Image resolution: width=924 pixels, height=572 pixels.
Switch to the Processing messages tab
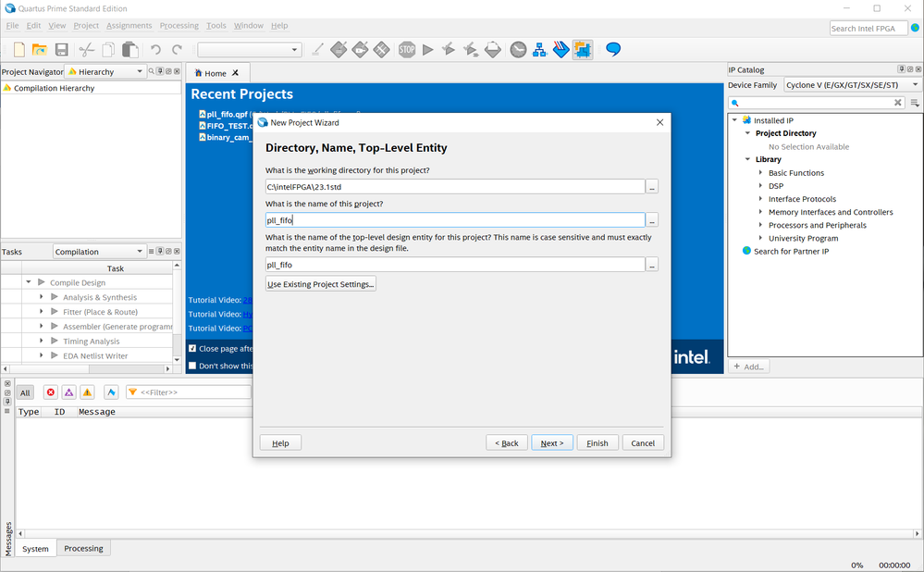tap(83, 549)
